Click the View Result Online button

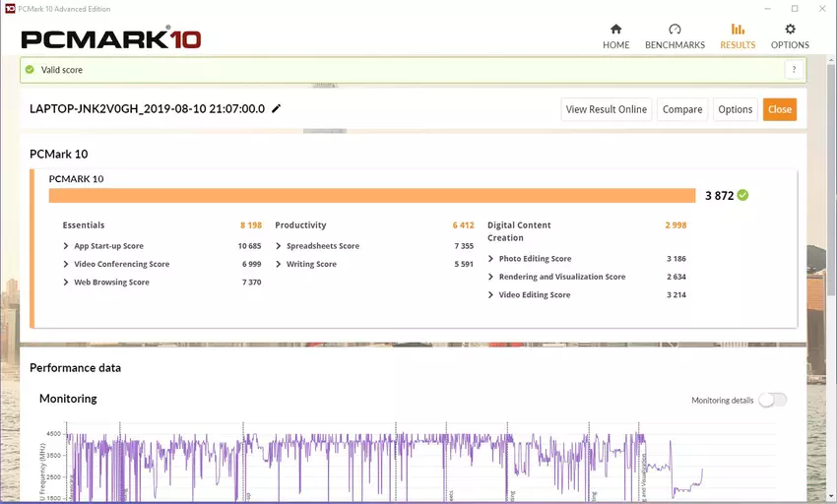tap(606, 109)
